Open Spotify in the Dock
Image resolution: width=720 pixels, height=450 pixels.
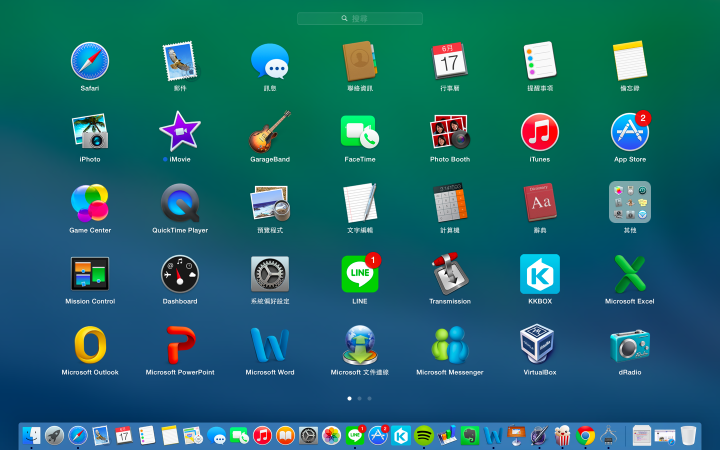point(424,435)
